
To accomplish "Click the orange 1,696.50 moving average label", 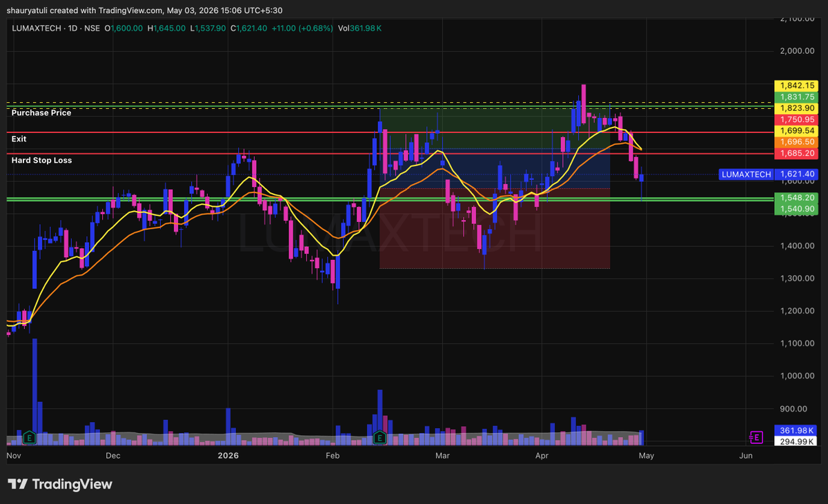I will coord(798,141).
